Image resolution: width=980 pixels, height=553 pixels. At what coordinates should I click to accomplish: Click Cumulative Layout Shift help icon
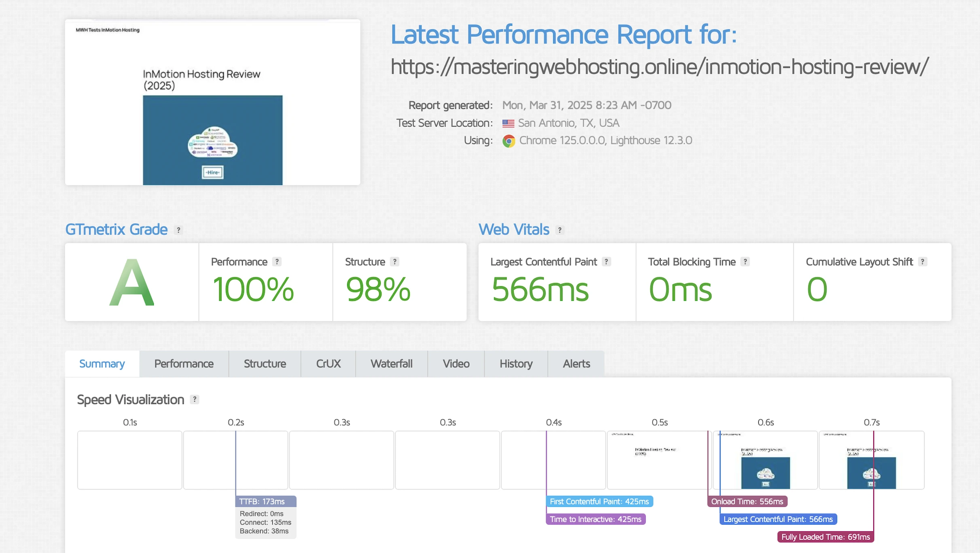click(922, 262)
